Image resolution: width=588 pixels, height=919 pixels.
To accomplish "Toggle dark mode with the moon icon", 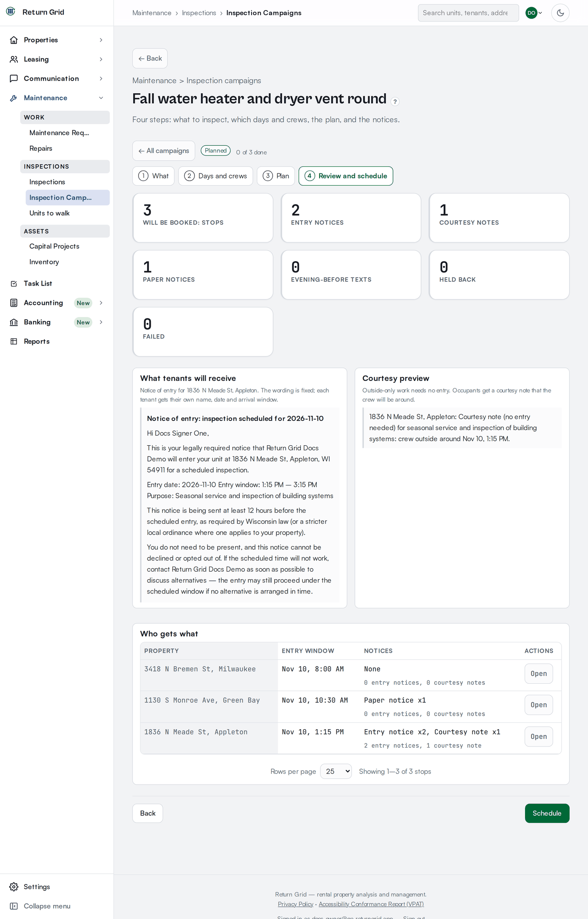I will point(560,13).
